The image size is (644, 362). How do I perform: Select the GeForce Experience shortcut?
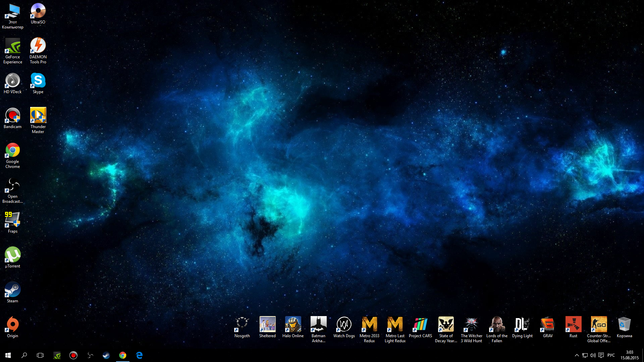[x=12, y=51]
